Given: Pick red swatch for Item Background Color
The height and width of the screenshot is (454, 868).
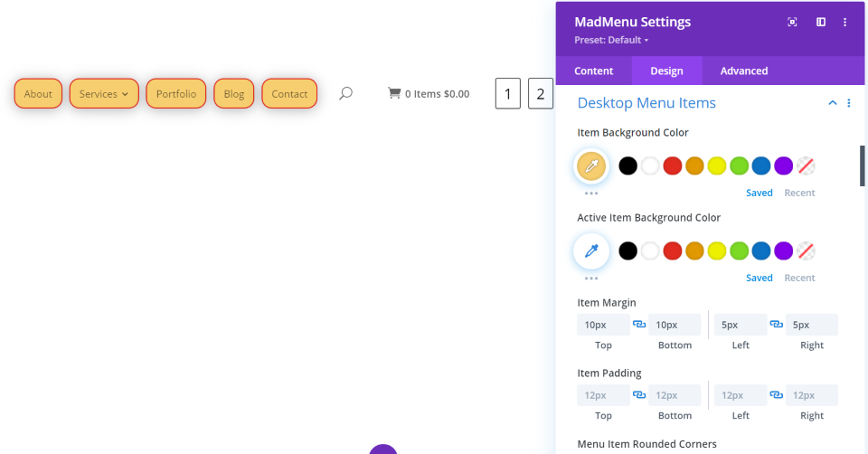Looking at the screenshot, I should (672, 166).
